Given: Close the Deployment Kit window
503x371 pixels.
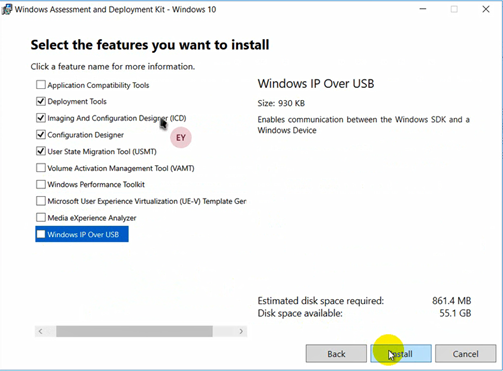Looking at the screenshot, I should (x=486, y=9).
